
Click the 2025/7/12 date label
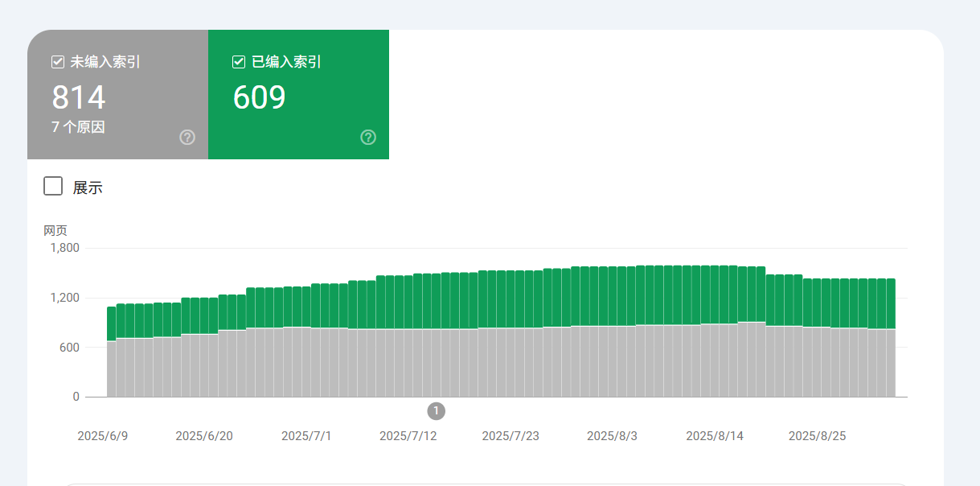(x=408, y=436)
